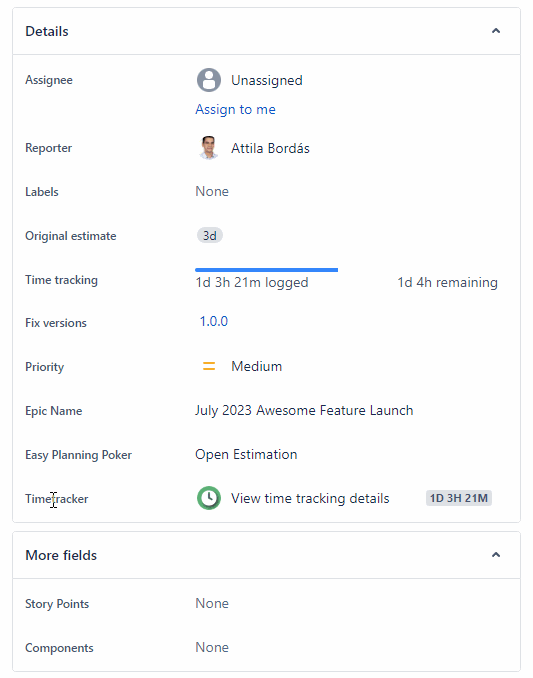The width and height of the screenshot is (533, 678).
Task: Click the Details panel header
Action: [266, 31]
